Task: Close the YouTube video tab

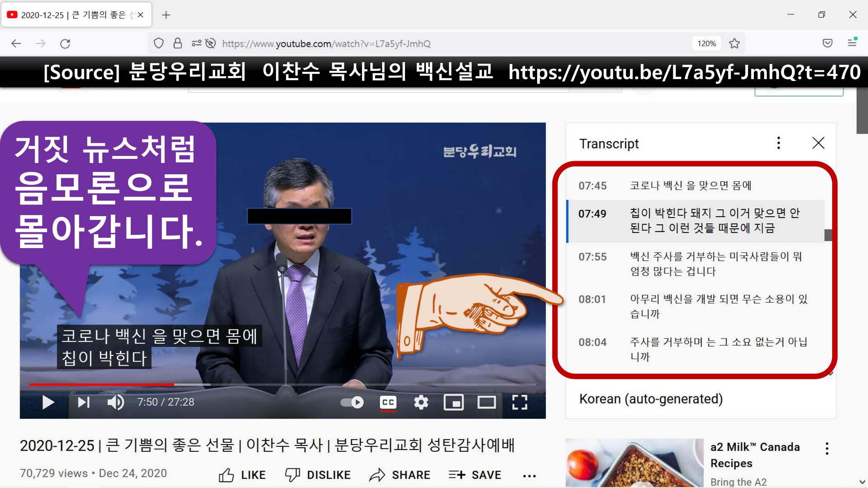Action: pyautogui.click(x=141, y=15)
